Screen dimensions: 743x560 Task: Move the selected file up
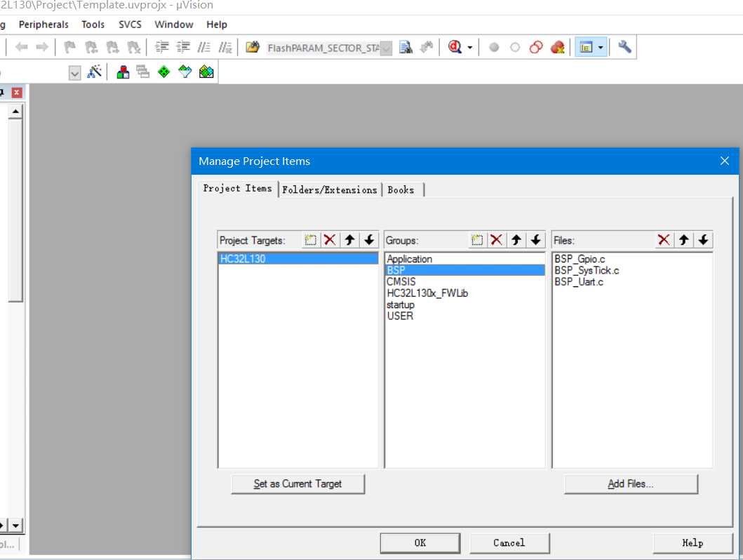684,240
